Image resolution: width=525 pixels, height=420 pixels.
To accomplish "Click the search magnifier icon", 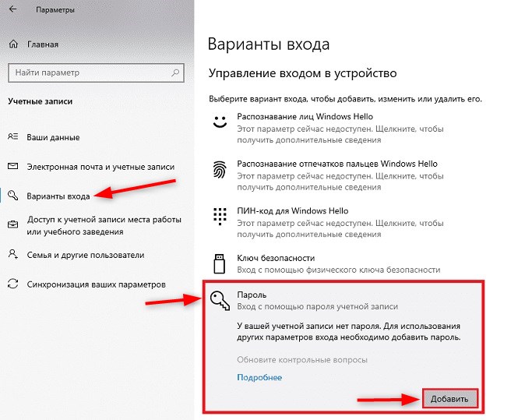I will (175, 72).
